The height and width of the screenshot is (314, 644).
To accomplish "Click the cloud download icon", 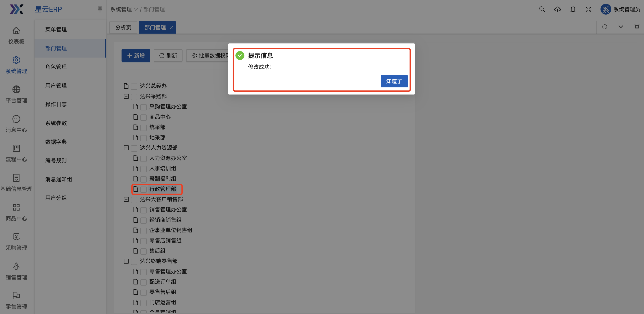I will [x=557, y=9].
